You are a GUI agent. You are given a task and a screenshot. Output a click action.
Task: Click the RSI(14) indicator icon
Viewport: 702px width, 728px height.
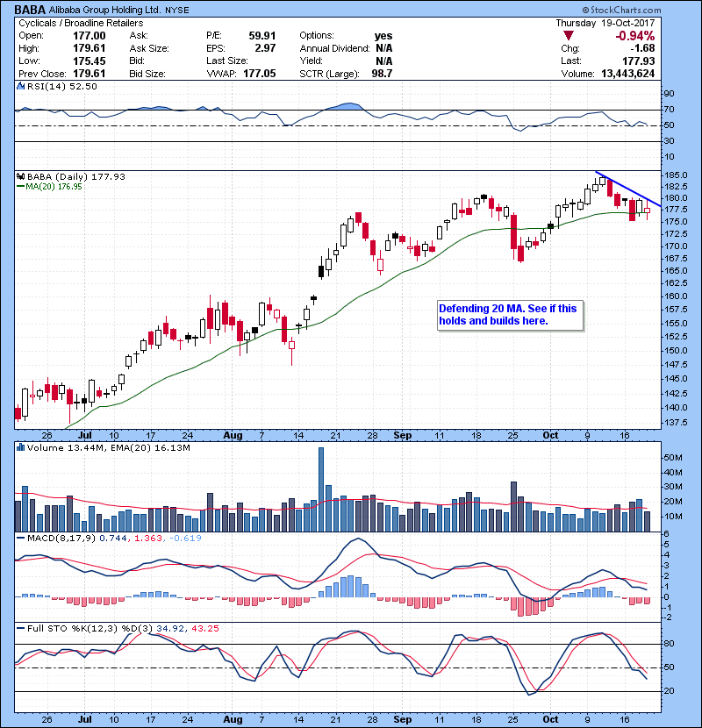pyautogui.click(x=20, y=86)
